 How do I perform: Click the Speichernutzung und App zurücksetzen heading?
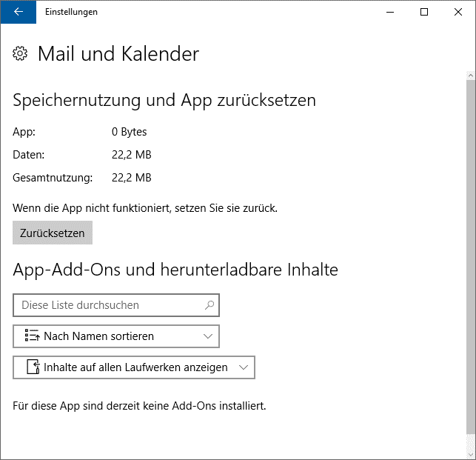[164, 100]
